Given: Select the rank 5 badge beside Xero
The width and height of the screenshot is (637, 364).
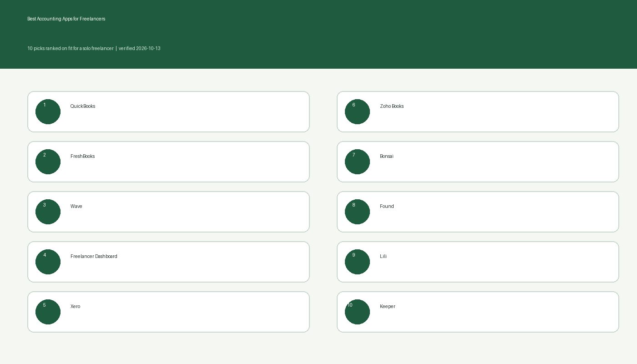Looking at the screenshot, I should click(48, 312).
